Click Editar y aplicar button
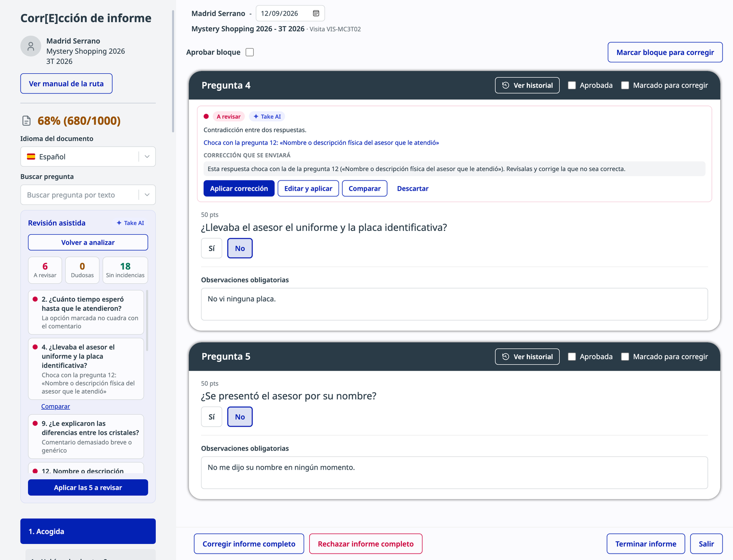Image resolution: width=733 pixels, height=560 pixels. 308,188
